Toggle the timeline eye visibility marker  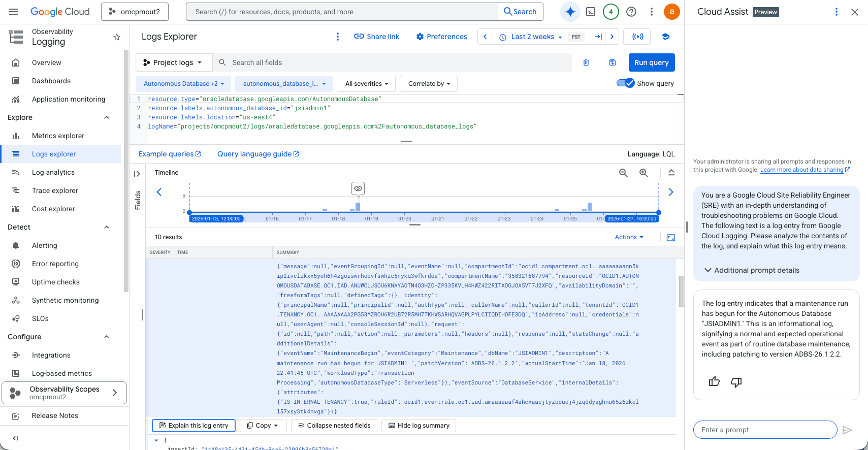point(358,188)
